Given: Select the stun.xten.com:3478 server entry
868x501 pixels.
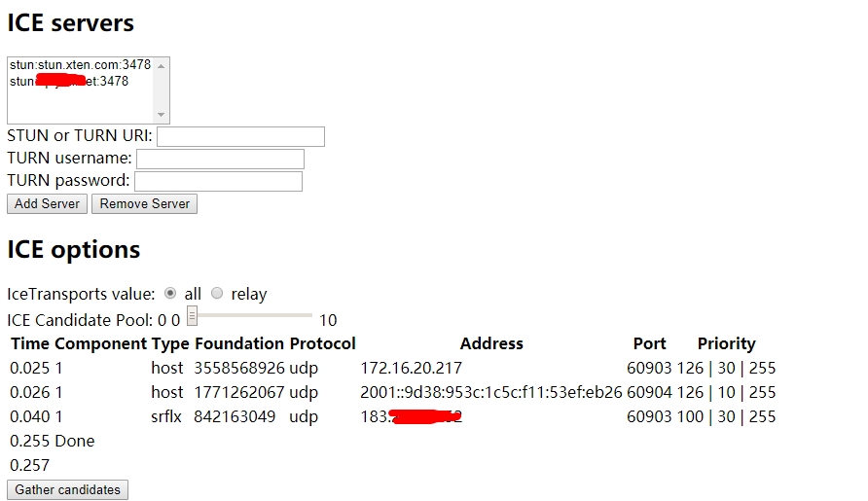Looking at the screenshot, I should [80, 65].
